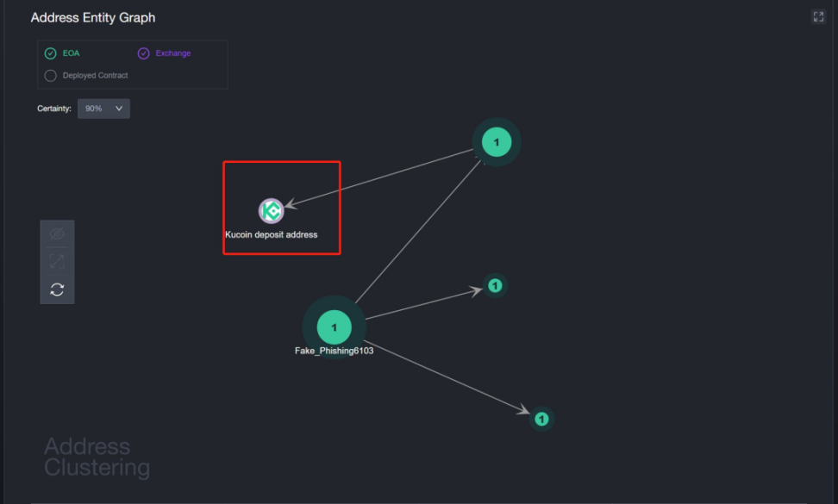The width and height of the screenshot is (838, 504).
Task: Click the Exchange legend label
Action: pos(173,53)
